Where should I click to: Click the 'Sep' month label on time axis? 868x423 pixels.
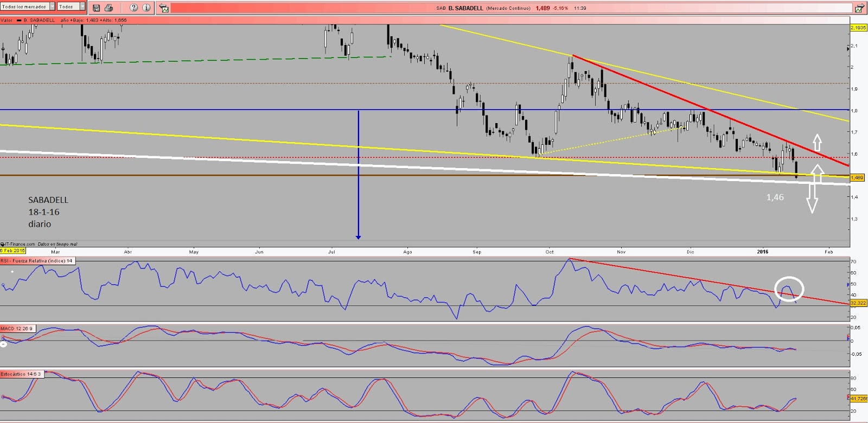click(477, 252)
